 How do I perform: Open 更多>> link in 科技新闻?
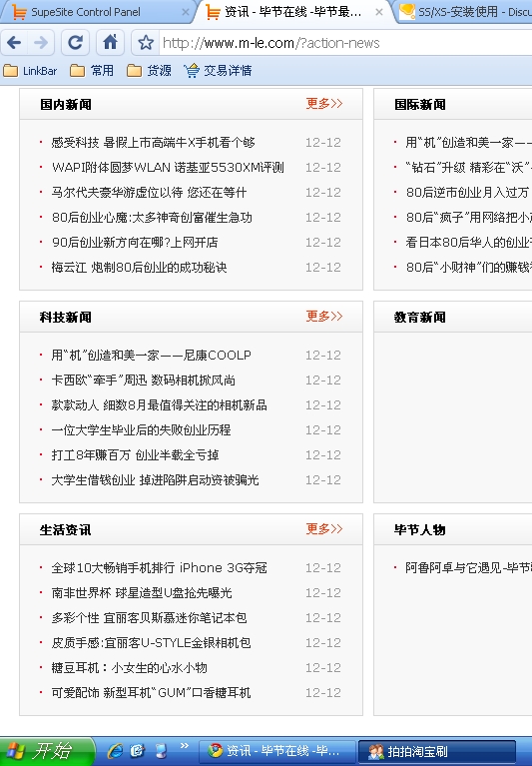[324, 316]
